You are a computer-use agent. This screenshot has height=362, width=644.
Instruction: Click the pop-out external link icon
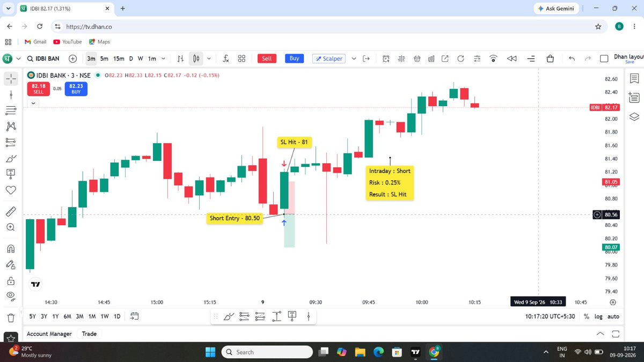(445, 58)
